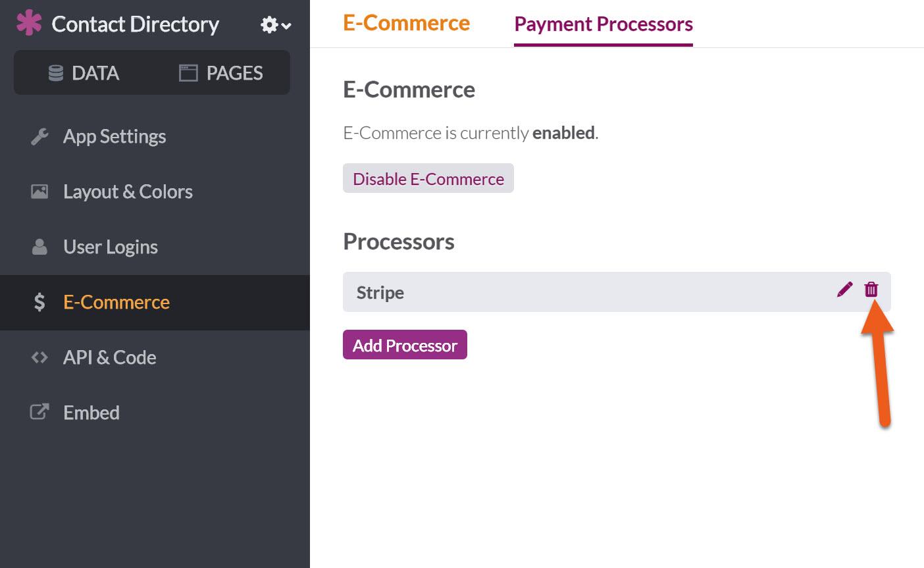Click the Embed external-link icon
The width and height of the screenshot is (924, 568).
coord(39,413)
